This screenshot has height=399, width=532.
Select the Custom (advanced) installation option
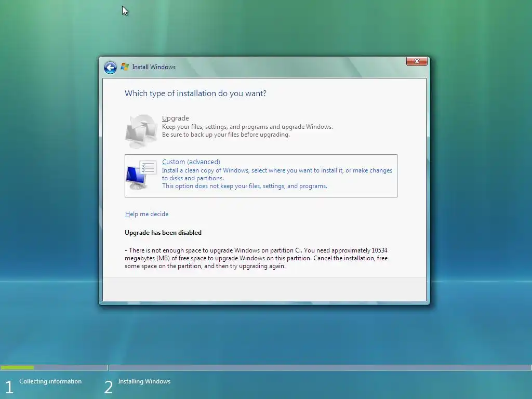pos(261,176)
